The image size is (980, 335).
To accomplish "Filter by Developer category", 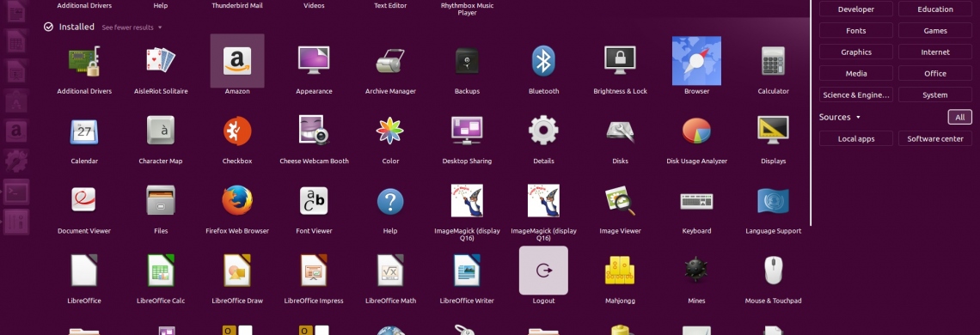I will point(855,9).
